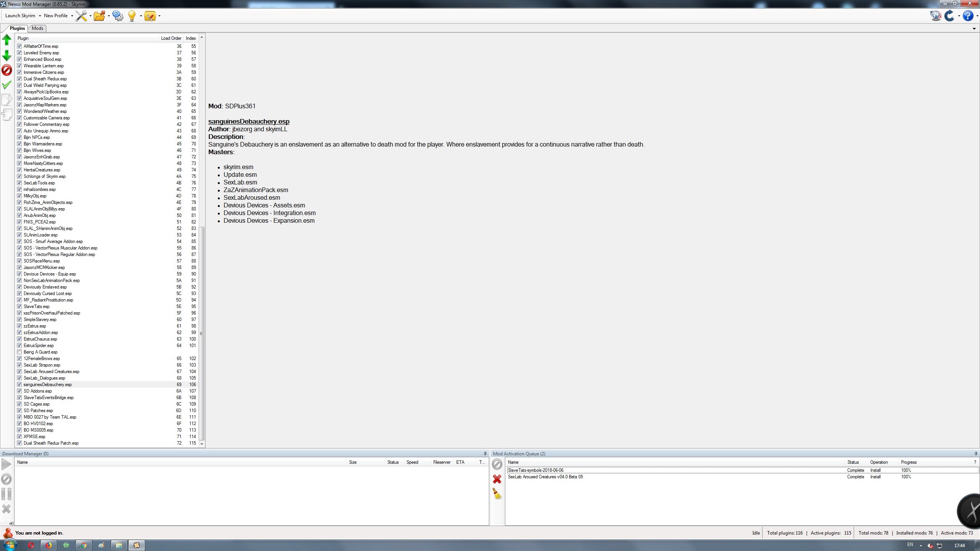Click the plugin list vertical scrollbar

tap(202, 333)
